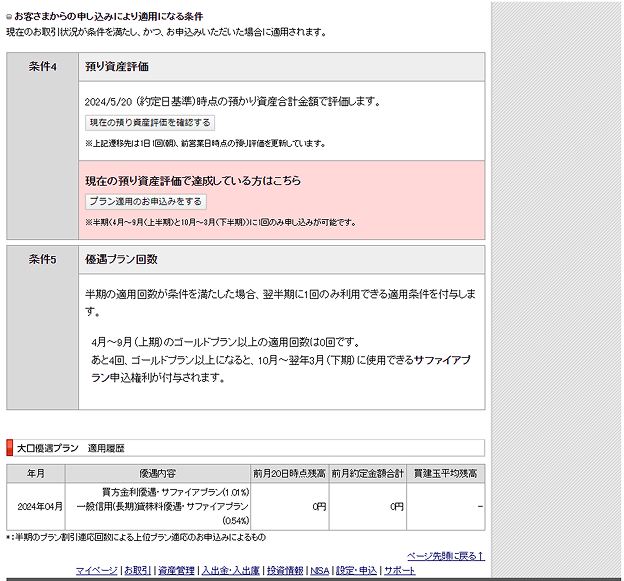Click the 年月 column header
This screenshot has width=624, height=581.
(x=36, y=474)
